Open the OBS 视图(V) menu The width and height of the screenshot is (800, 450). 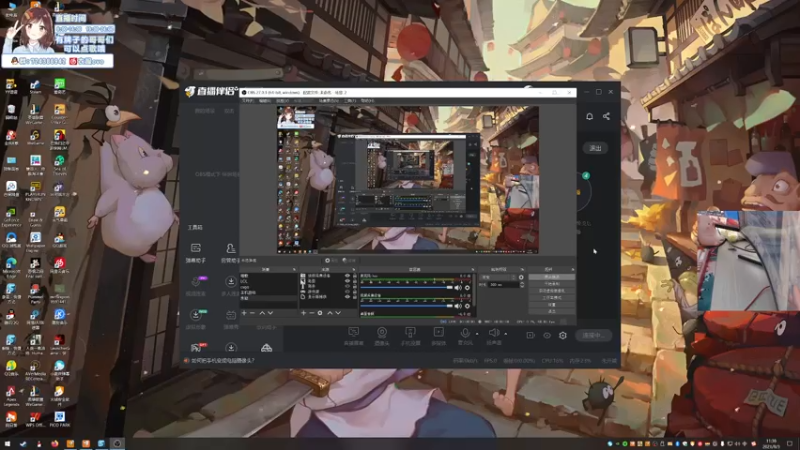283,101
